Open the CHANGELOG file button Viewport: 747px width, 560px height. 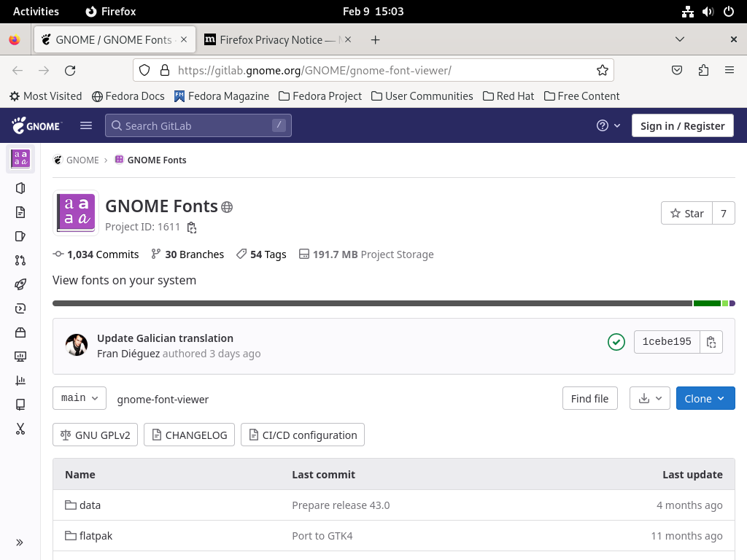pyautogui.click(x=189, y=435)
